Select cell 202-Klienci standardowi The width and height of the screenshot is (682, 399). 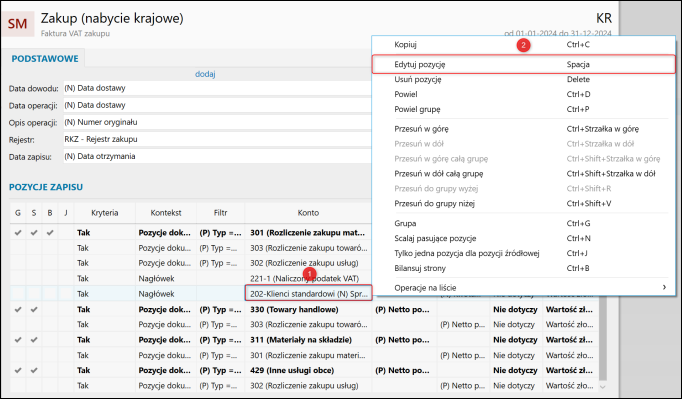308,294
